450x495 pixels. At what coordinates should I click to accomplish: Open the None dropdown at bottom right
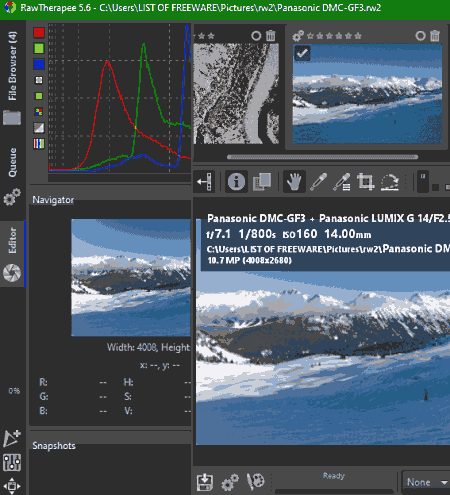[x=426, y=482]
